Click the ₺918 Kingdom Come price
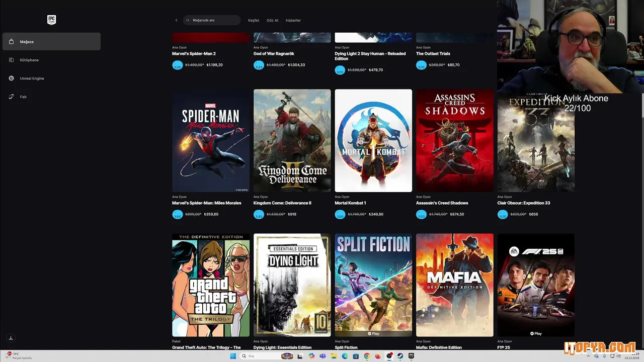 (x=292, y=214)
